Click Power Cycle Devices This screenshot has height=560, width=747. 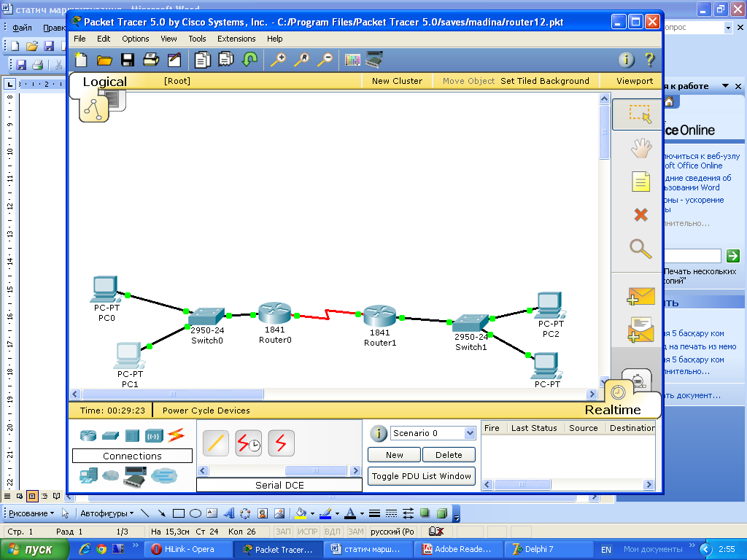206,411
